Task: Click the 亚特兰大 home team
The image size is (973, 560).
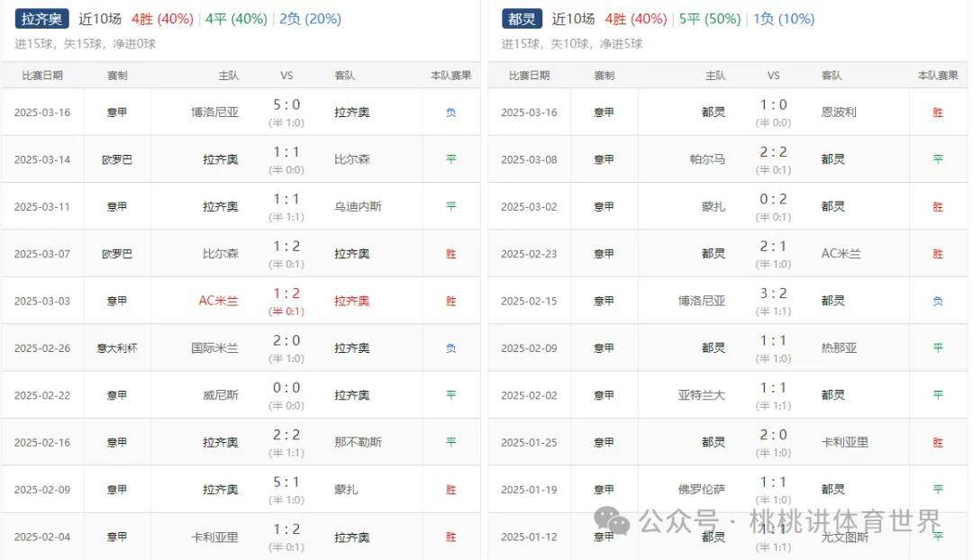Action: point(701,395)
